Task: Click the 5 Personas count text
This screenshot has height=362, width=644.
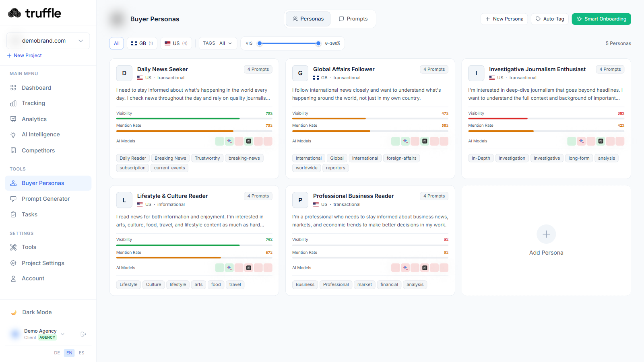Action: (618, 43)
